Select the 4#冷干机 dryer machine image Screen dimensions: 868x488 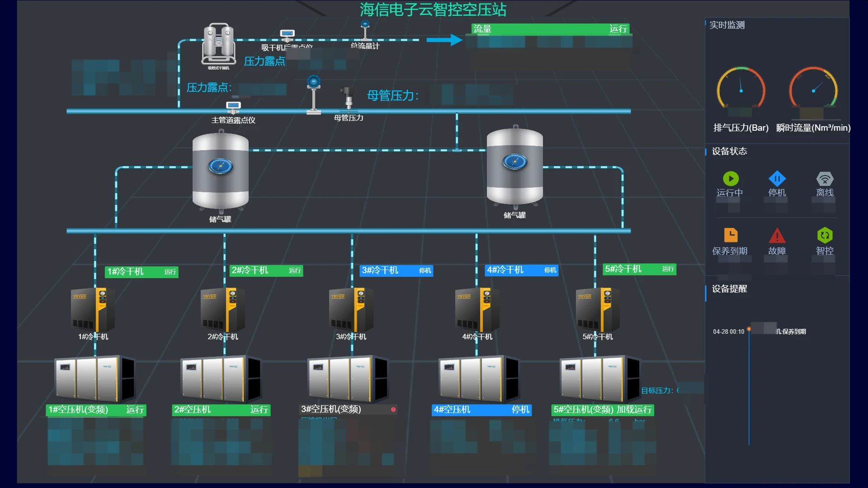click(477, 309)
